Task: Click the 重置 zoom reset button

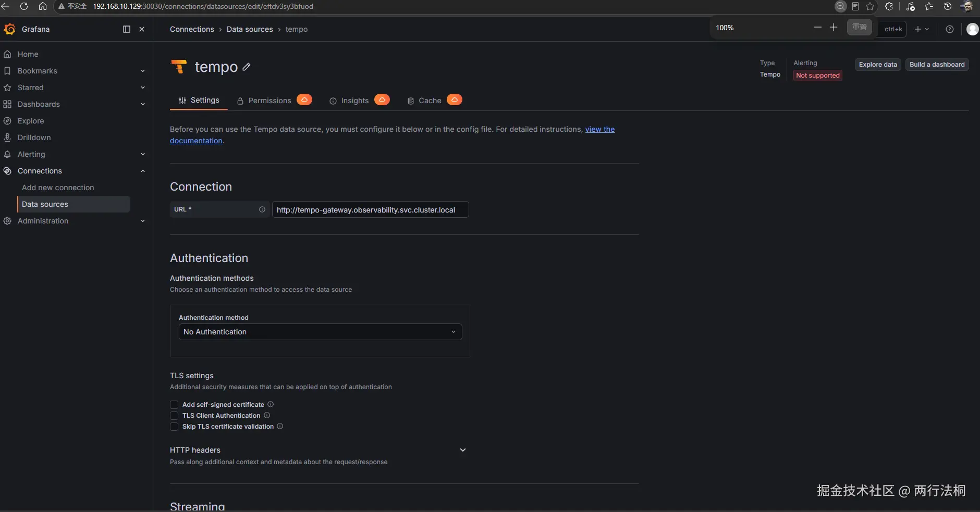Action: [860, 27]
